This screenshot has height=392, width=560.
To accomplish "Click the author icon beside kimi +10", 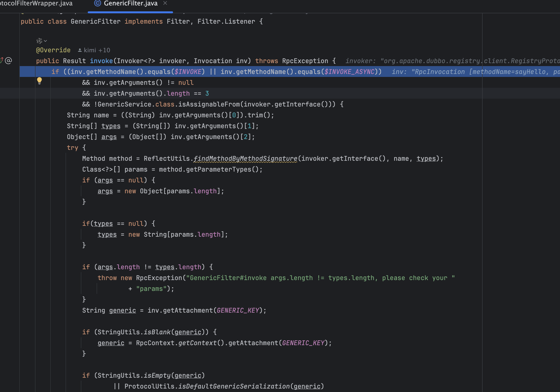I will (x=80, y=50).
